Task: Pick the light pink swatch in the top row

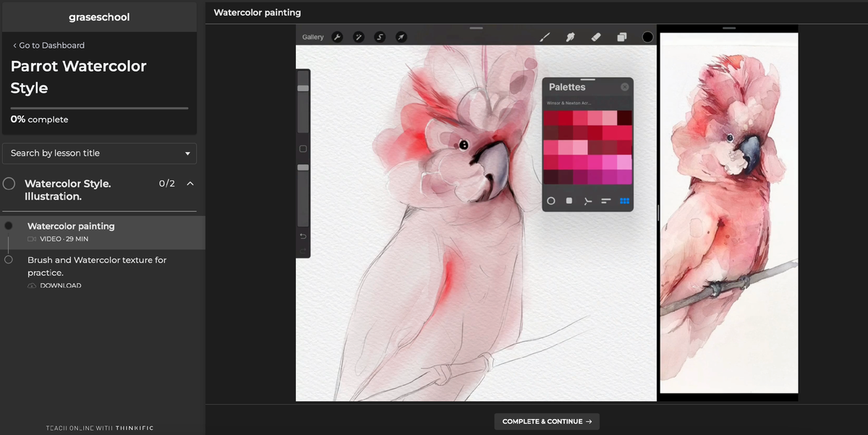Action: [610, 118]
